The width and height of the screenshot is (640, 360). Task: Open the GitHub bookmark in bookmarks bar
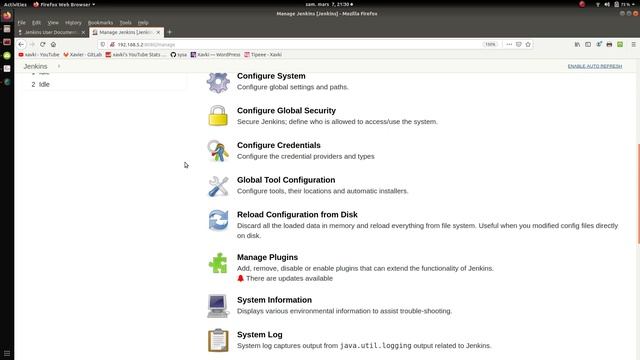click(x=178, y=54)
